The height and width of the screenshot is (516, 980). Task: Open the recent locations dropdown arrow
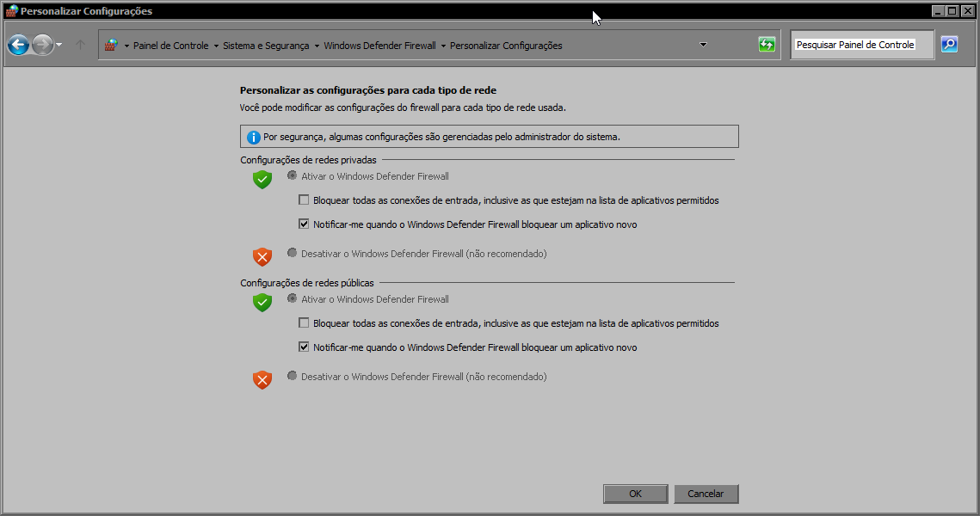coord(59,45)
